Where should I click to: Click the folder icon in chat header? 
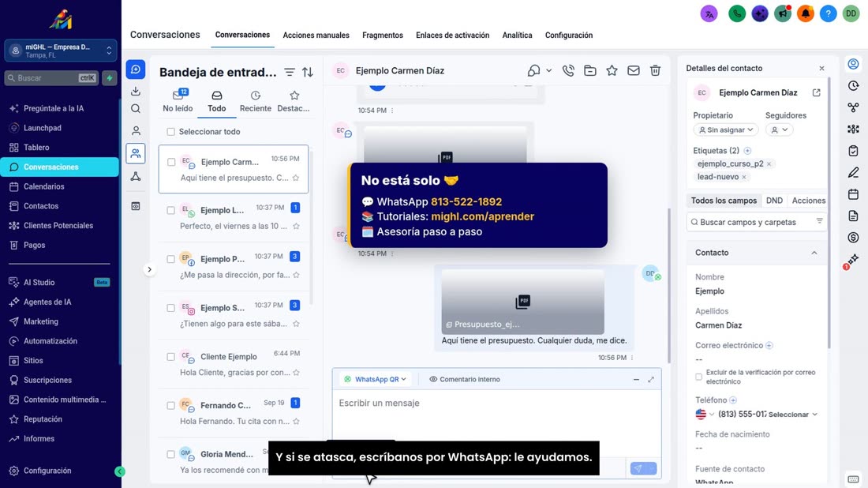(590, 71)
